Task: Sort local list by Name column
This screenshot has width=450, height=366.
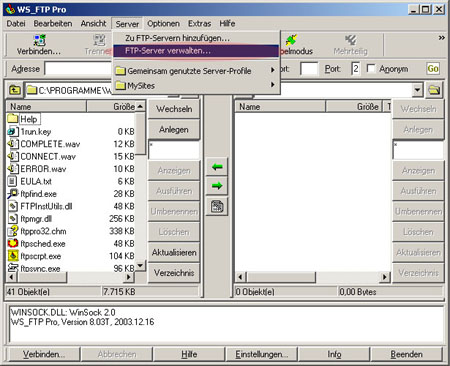Action: click(x=46, y=107)
